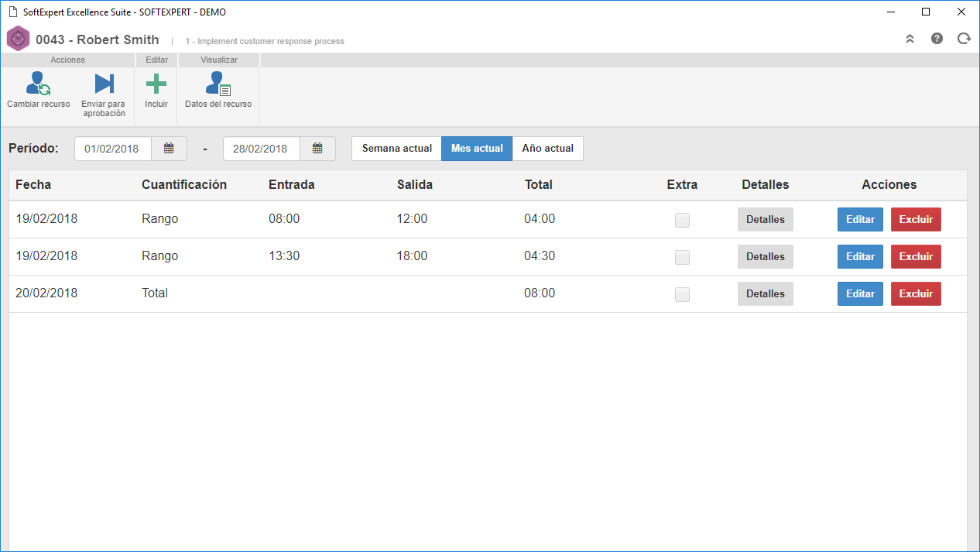Click Editar button for first row
The image size is (980, 552).
(860, 220)
